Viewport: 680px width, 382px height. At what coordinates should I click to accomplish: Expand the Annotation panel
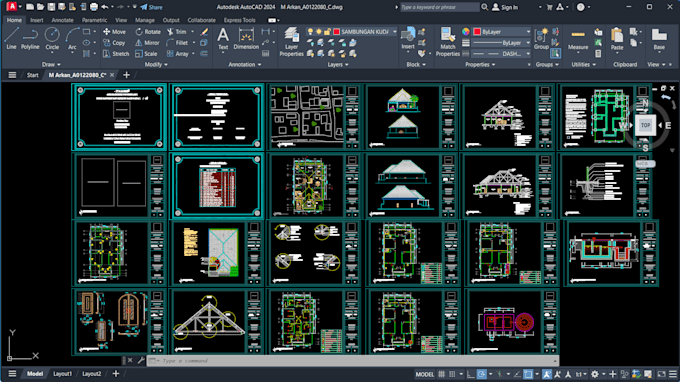click(245, 64)
